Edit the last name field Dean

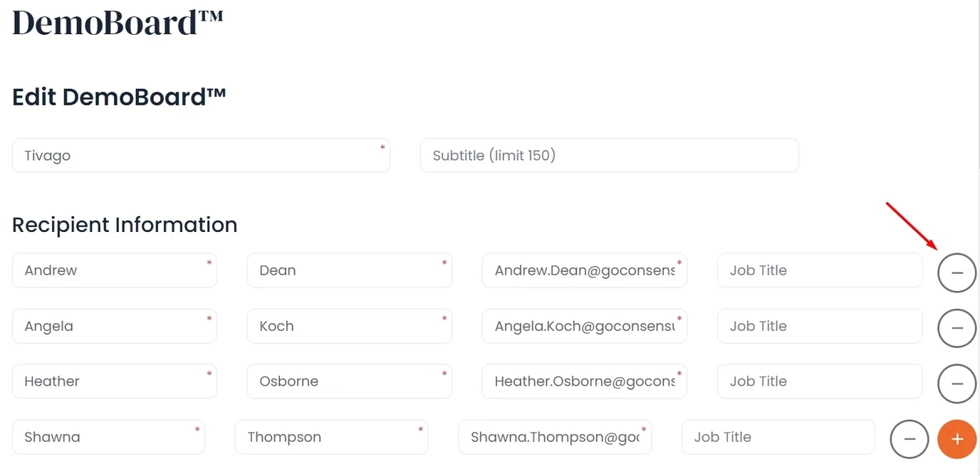pyautogui.click(x=349, y=270)
